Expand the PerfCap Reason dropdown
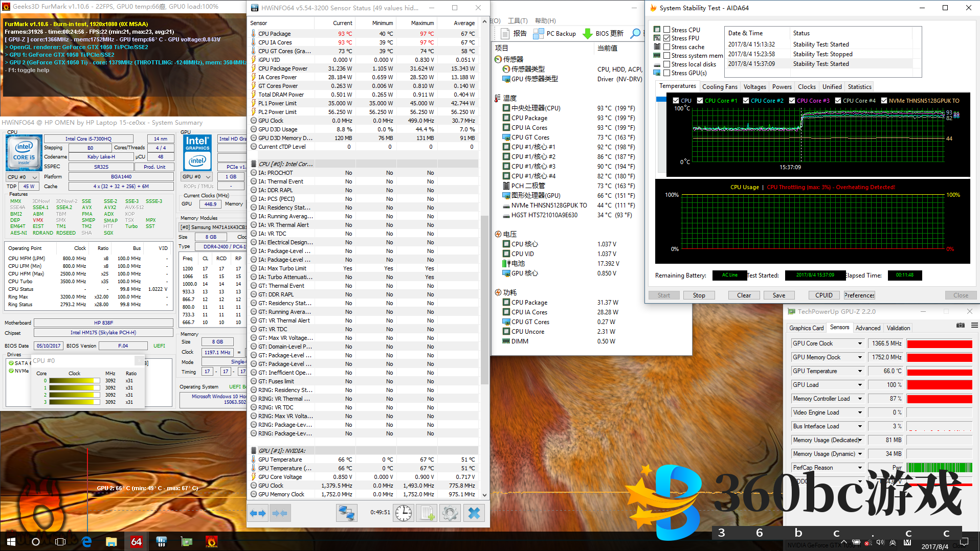Image resolution: width=980 pixels, height=551 pixels. point(860,468)
